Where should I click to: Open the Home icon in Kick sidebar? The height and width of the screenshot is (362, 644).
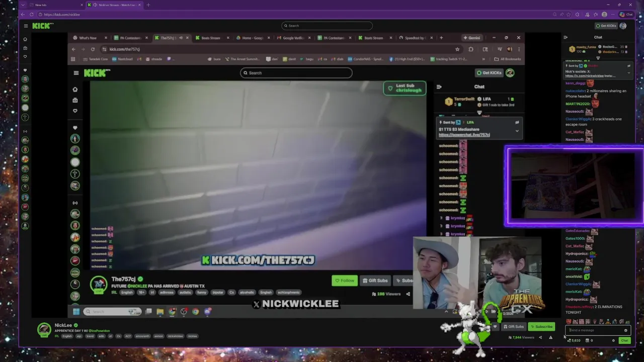click(25, 39)
